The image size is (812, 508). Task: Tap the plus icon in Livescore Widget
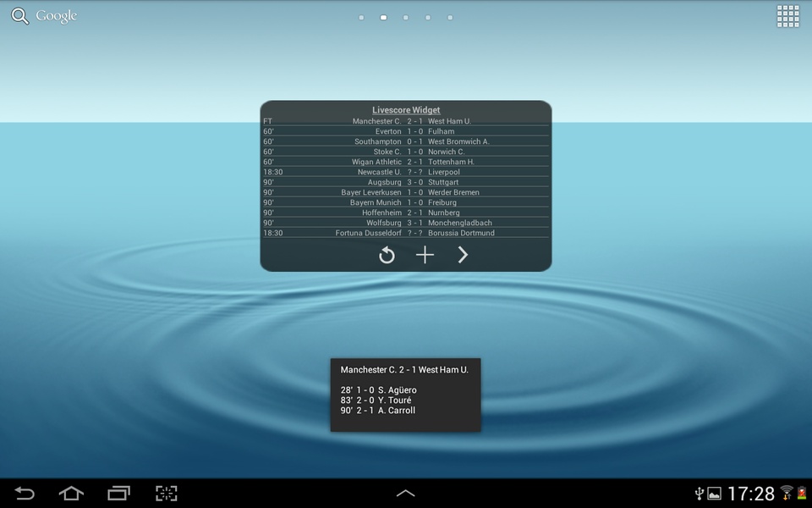click(425, 255)
